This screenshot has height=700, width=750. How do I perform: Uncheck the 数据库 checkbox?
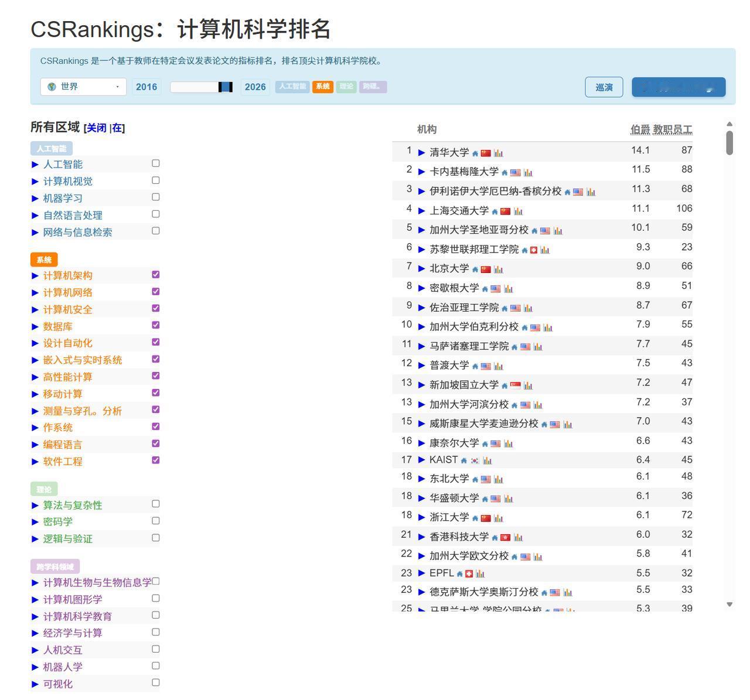coord(156,325)
